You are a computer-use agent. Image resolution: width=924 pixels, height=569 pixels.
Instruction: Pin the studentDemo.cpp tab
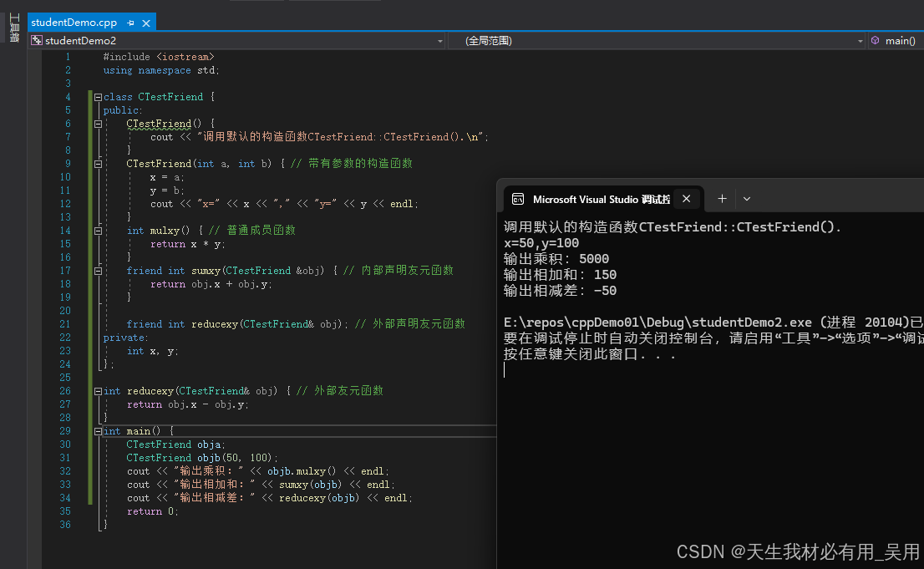click(x=130, y=23)
